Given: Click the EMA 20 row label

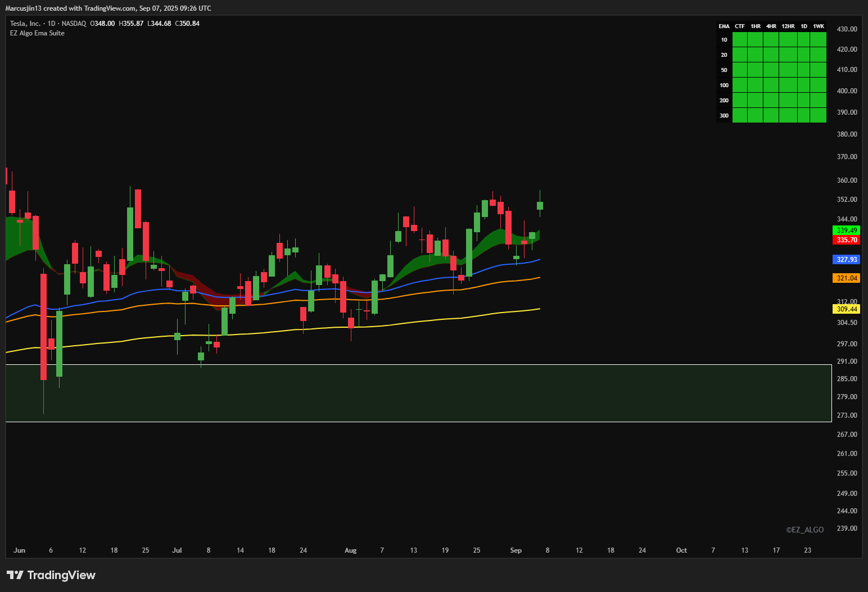Looking at the screenshot, I should pyautogui.click(x=724, y=55).
